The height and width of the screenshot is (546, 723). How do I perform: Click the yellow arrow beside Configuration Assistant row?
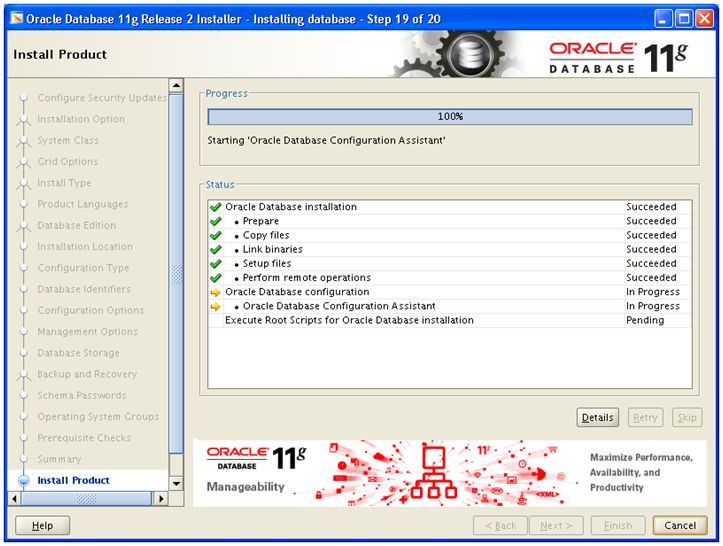click(x=215, y=307)
